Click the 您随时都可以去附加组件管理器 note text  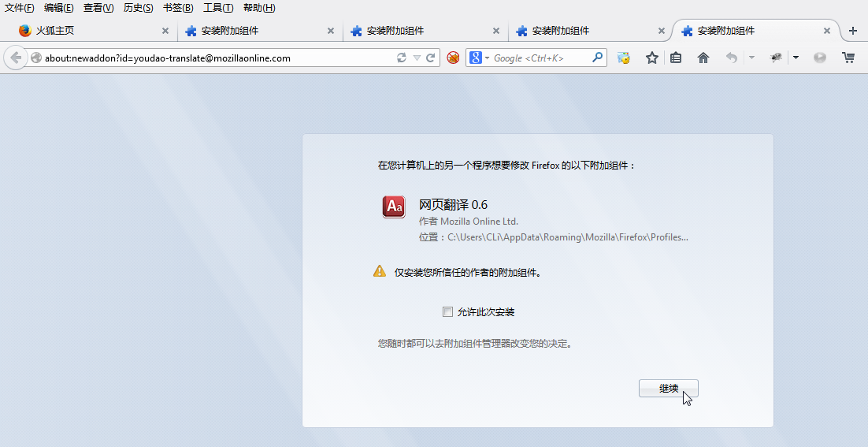(x=475, y=344)
